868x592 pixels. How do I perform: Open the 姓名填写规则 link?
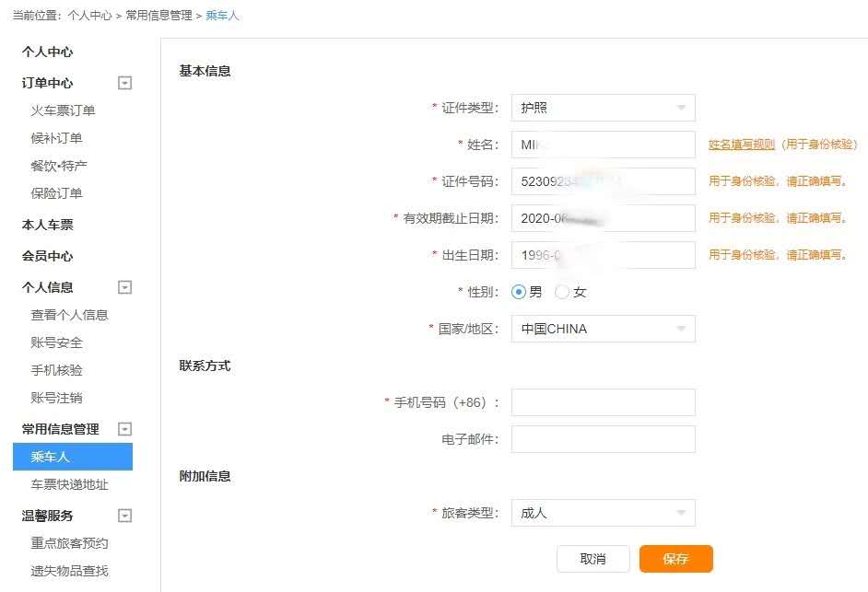(x=741, y=145)
